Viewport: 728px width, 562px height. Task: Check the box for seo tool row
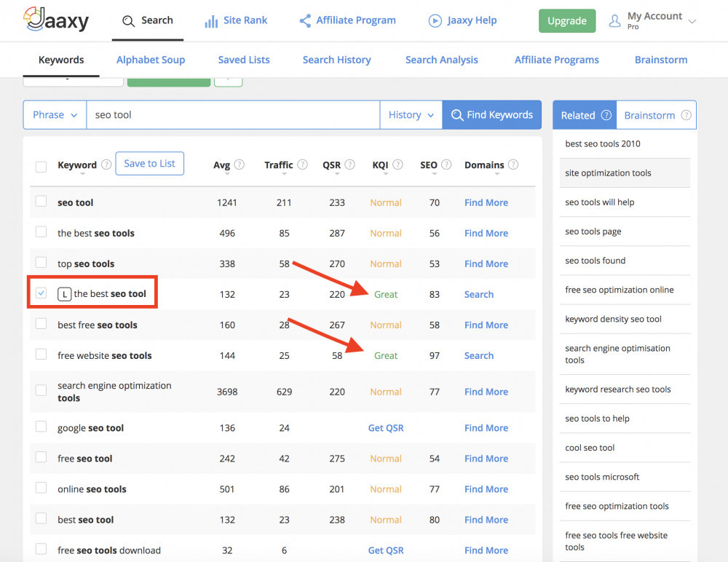click(x=41, y=201)
